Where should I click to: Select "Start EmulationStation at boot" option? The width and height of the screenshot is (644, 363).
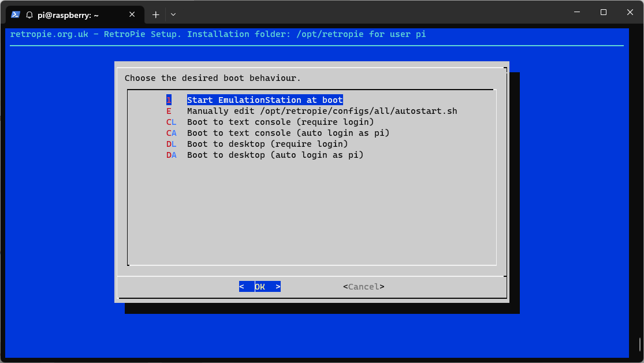265,100
